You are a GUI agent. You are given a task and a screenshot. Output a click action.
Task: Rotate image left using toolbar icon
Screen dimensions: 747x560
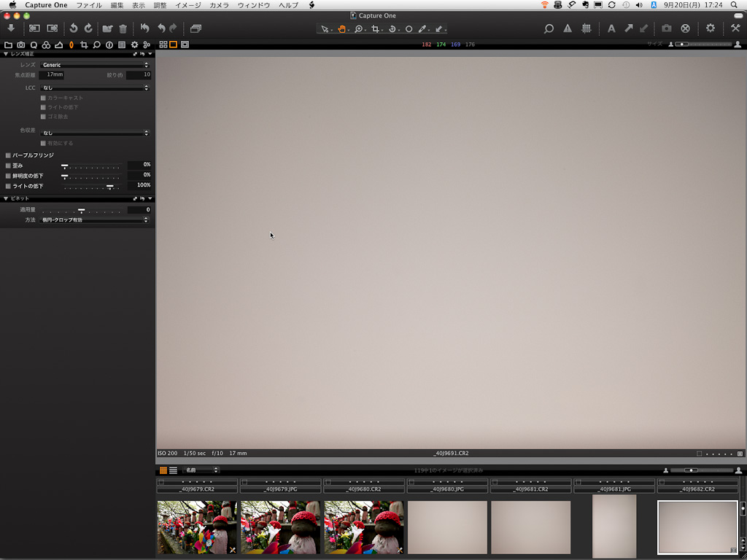73,28
